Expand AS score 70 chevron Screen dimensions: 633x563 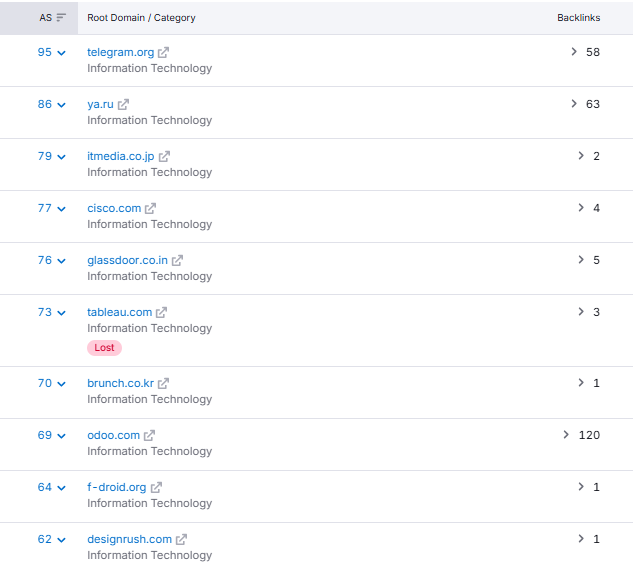[61, 384]
